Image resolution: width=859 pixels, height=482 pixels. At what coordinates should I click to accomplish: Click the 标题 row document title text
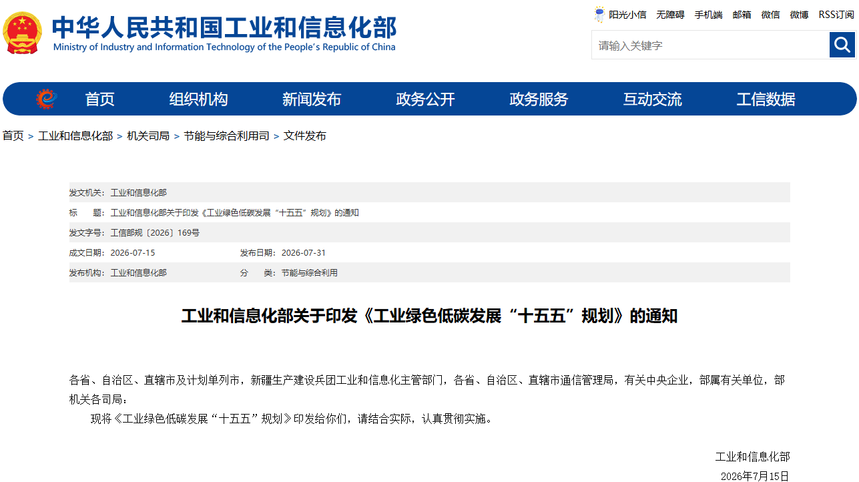(234, 213)
